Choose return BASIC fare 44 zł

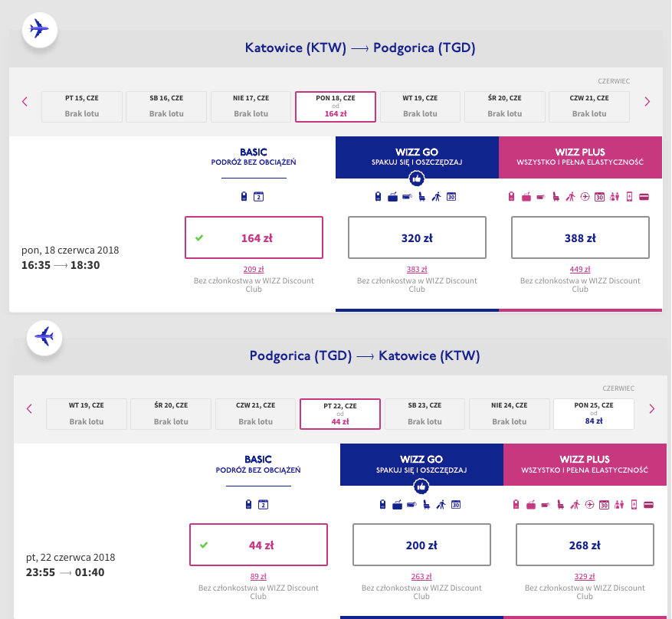pos(258,545)
